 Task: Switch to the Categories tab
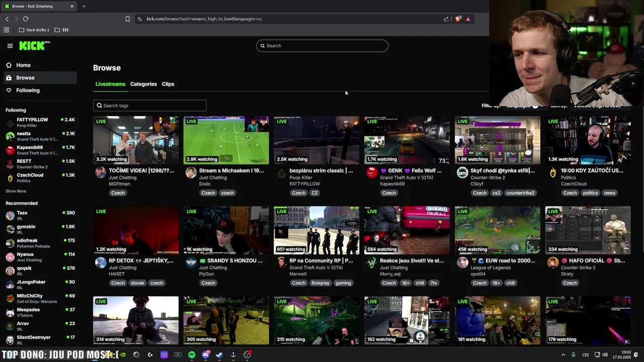click(143, 84)
